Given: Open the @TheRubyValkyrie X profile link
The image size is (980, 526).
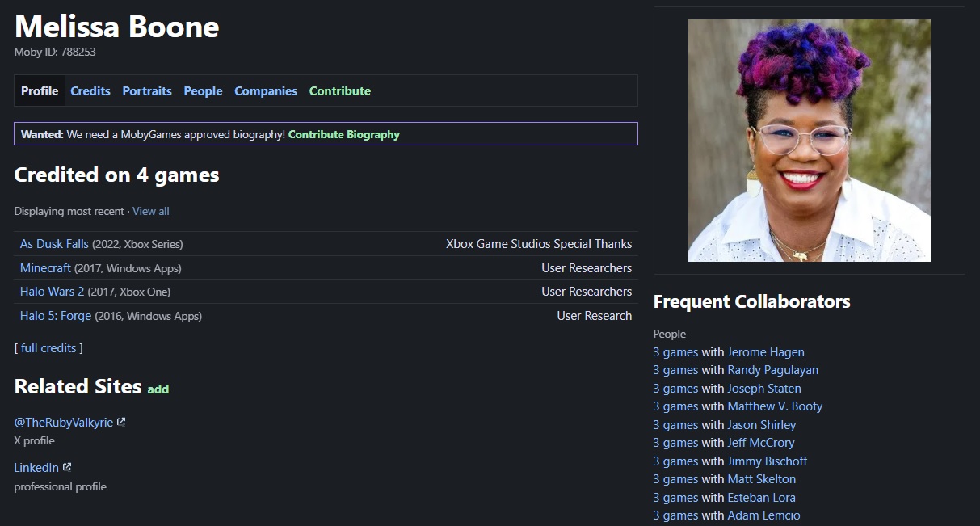Looking at the screenshot, I should (x=64, y=422).
